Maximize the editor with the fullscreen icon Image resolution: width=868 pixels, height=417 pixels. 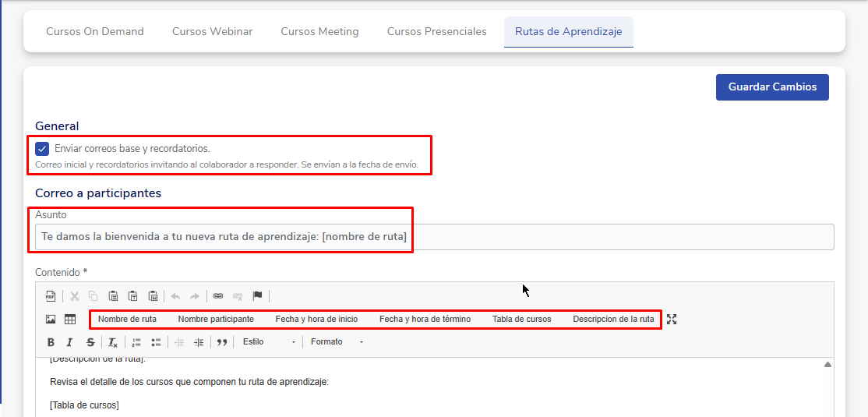(x=672, y=320)
